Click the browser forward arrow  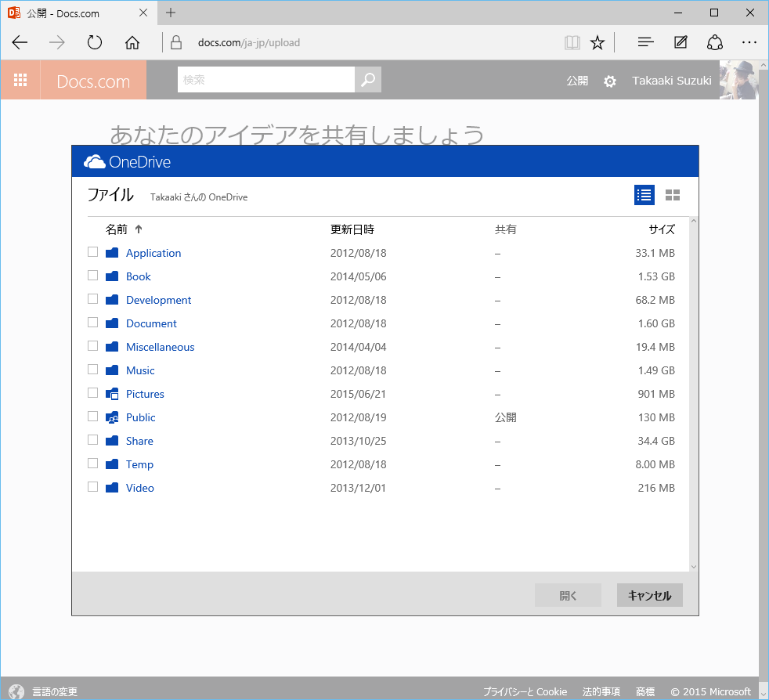coord(57,43)
